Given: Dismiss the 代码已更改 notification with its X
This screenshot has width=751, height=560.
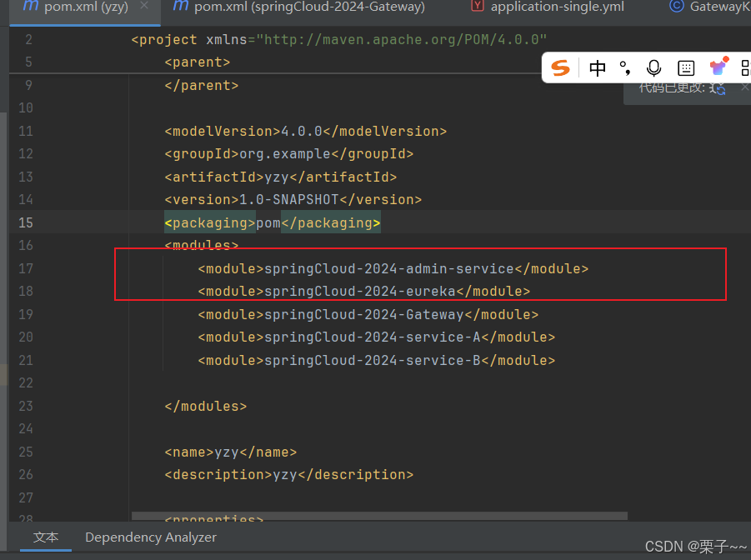Looking at the screenshot, I should [x=744, y=86].
